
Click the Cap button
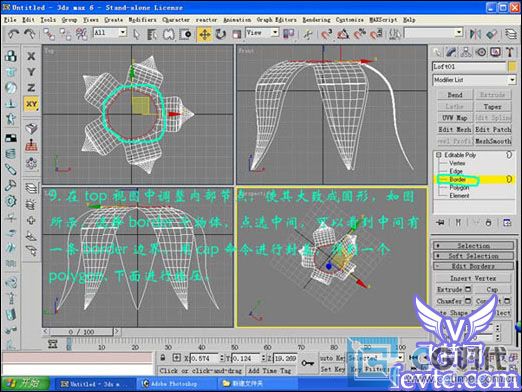(492, 289)
